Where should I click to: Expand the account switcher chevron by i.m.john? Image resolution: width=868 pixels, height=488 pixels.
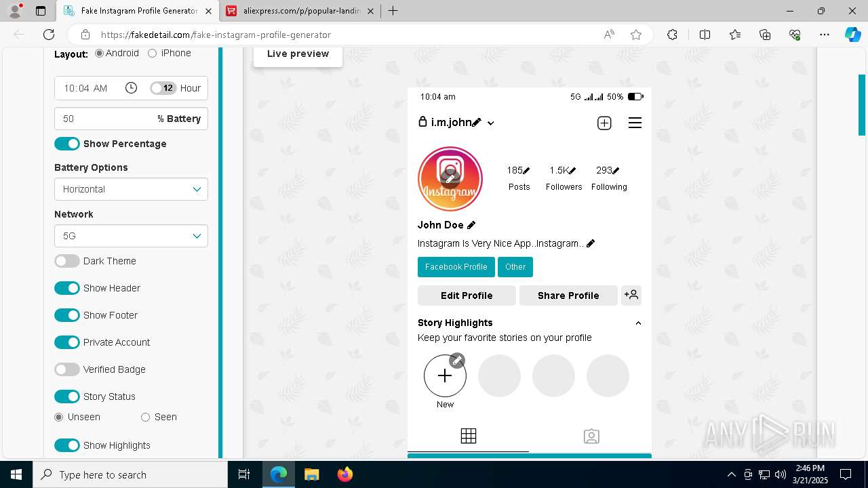pos(491,123)
